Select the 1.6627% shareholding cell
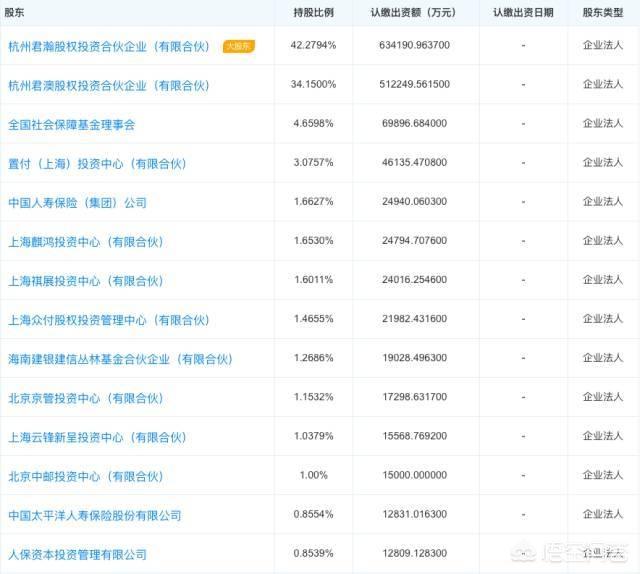Screen dimensions: 640x574 (x=313, y=201)
